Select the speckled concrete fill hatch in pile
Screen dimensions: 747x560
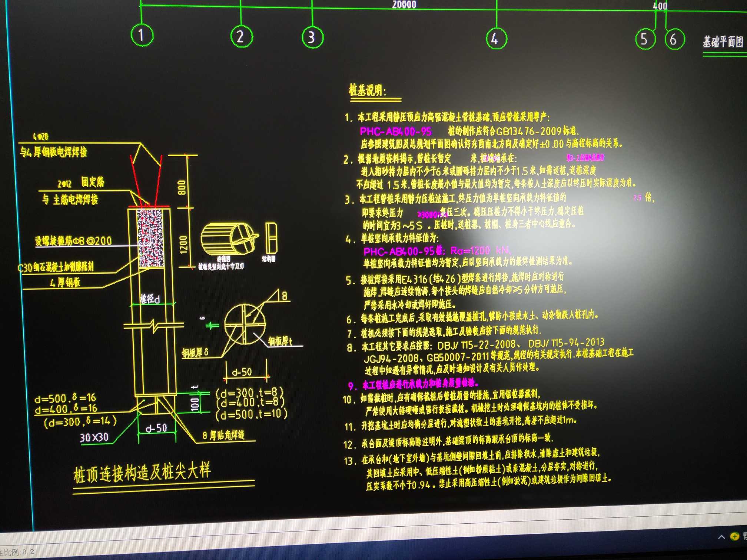click(x=150, y=238)
